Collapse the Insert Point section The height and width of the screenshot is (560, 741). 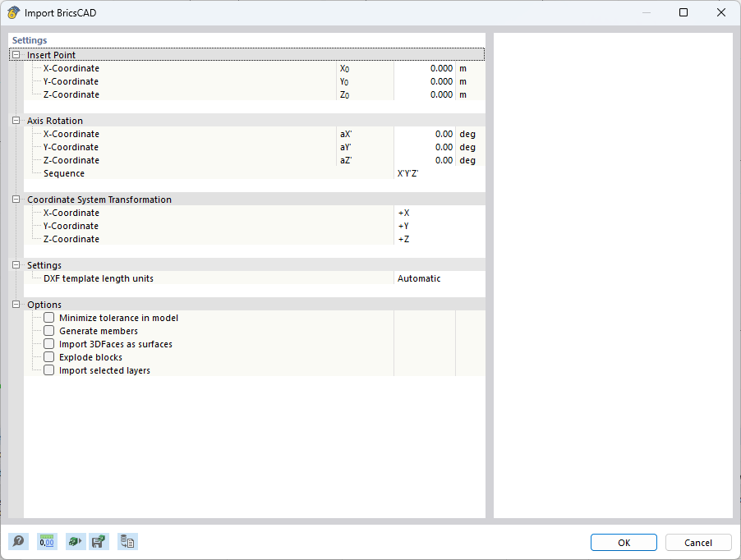[15, 54]
